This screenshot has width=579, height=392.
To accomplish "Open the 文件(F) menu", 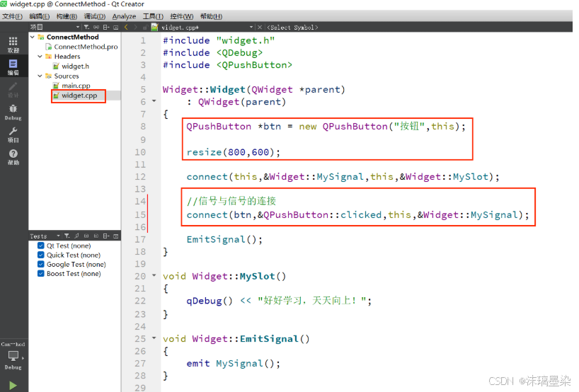I will (x=12, y=16).
